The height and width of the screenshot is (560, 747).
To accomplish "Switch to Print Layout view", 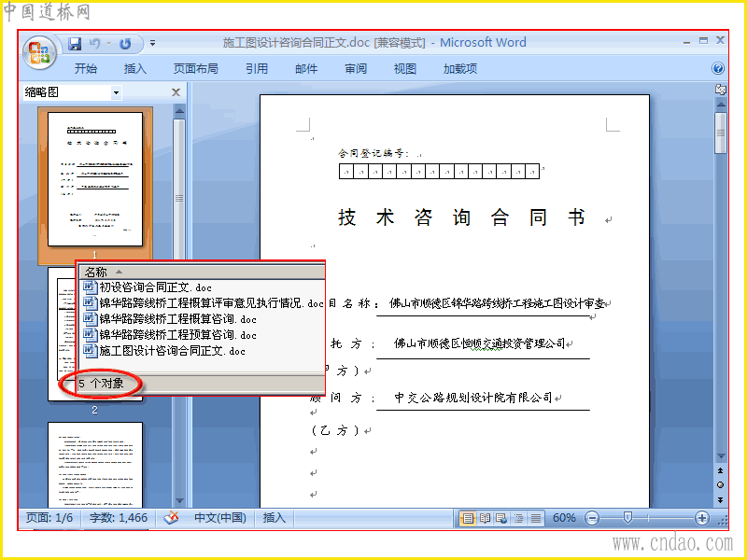I will click(x=468, y=518).
